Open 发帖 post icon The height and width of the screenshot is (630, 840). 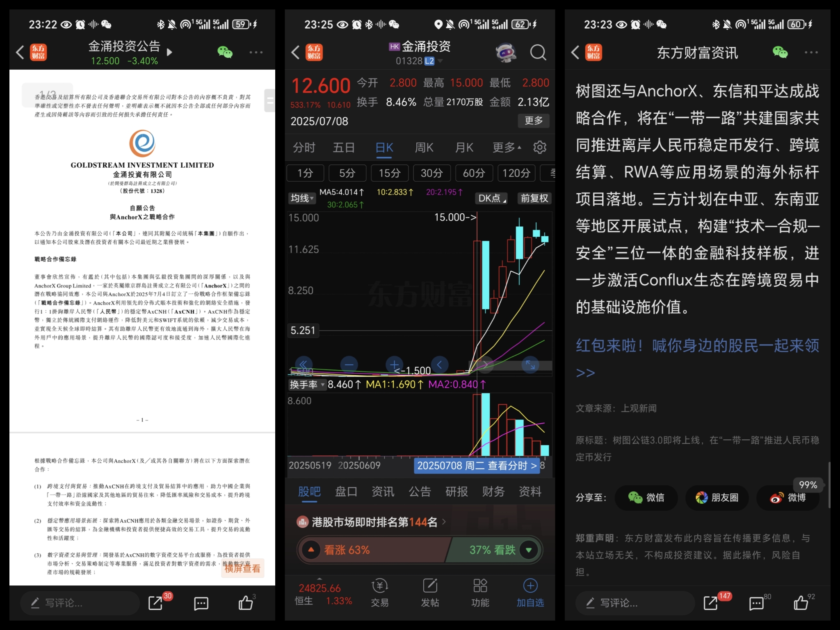click(430, 593)
